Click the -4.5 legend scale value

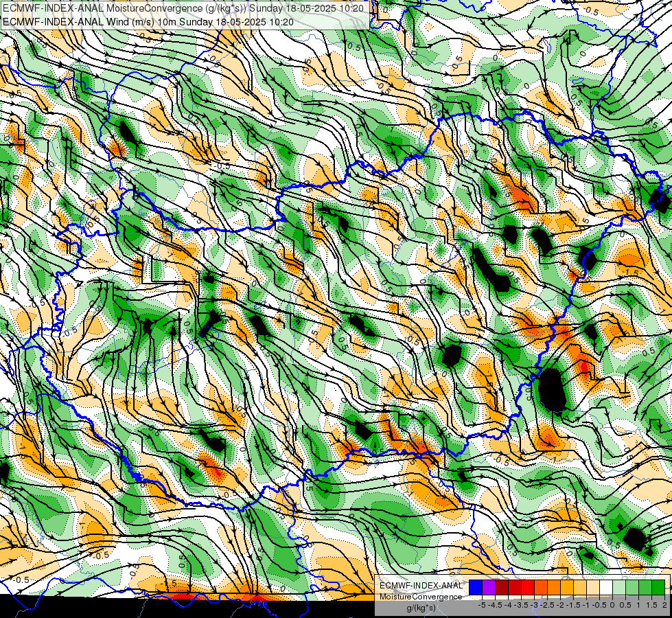pyautogui.click(x=495, y=605)
